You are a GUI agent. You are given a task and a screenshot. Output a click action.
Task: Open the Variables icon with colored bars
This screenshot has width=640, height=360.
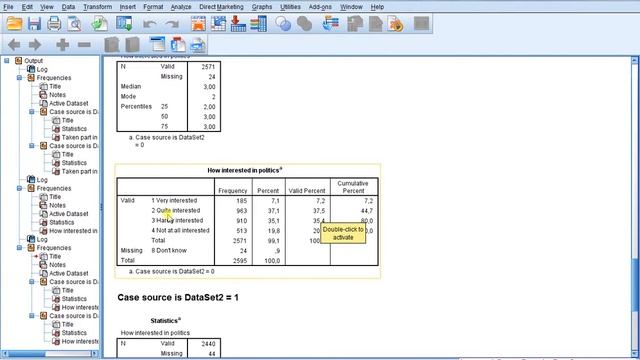(x=258, y=24)
